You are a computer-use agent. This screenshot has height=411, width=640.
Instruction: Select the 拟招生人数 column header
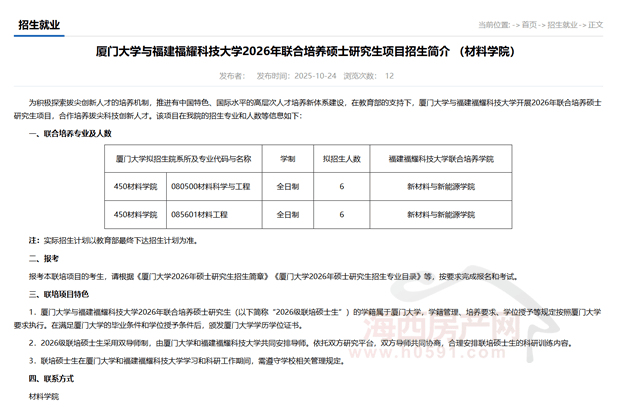tap(341, 159)
